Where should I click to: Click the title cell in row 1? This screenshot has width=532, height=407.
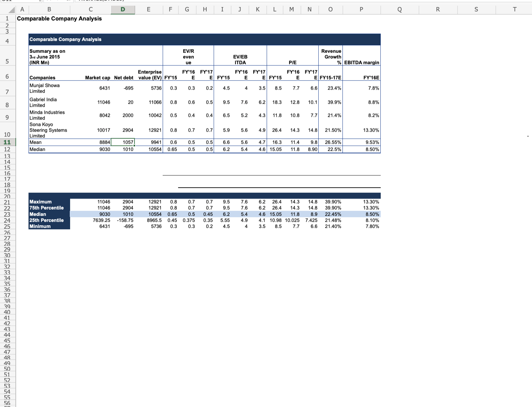pos(59,18)
